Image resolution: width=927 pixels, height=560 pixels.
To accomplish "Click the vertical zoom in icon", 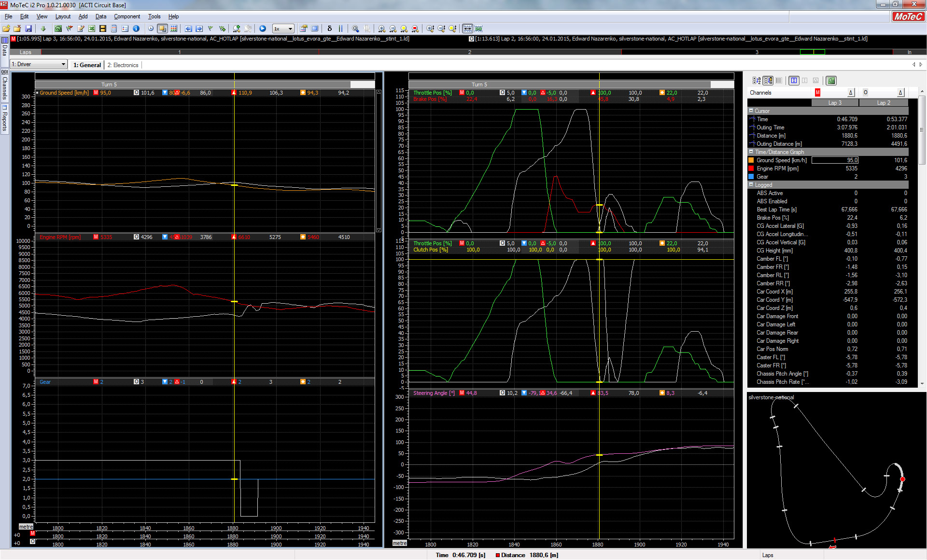I will click(430, 28).
